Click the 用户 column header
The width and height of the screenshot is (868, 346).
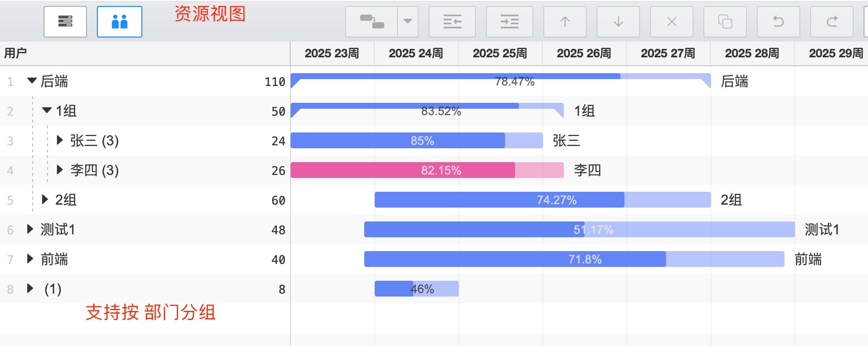pyautogui.click(x=15, y=53)
